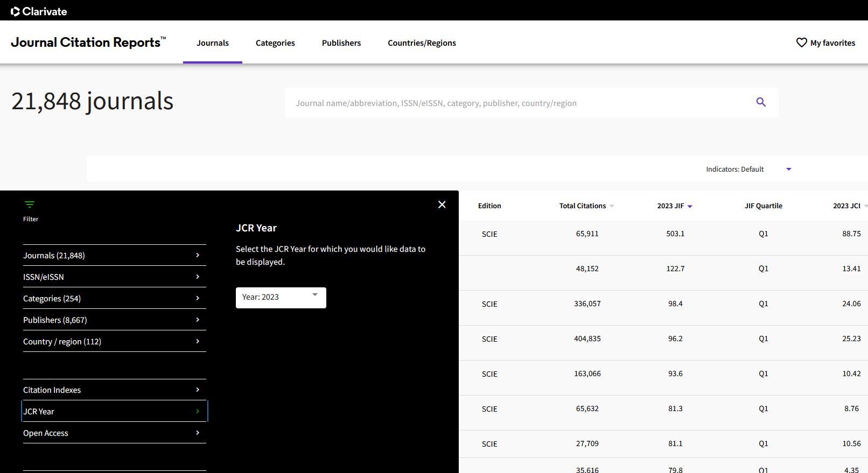This screenshot has height=473, width=868.
Task: Open the My favorites link
Action: (x=825, y=43)
